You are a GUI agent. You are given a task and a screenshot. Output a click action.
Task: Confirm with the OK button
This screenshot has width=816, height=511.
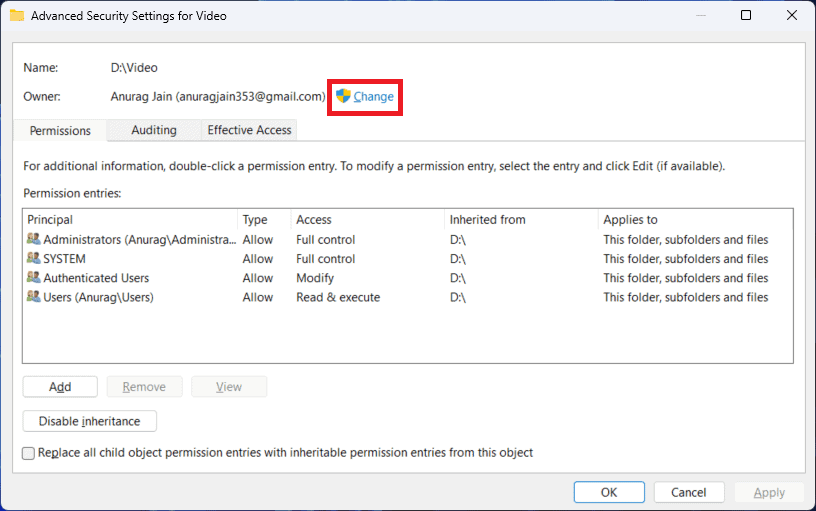[609, 492]
